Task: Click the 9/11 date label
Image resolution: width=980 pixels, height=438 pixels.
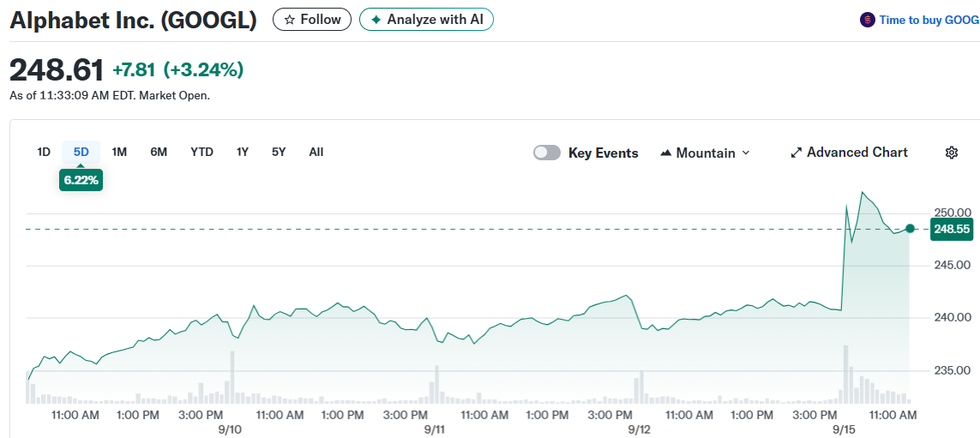Action: click(435, 430)
